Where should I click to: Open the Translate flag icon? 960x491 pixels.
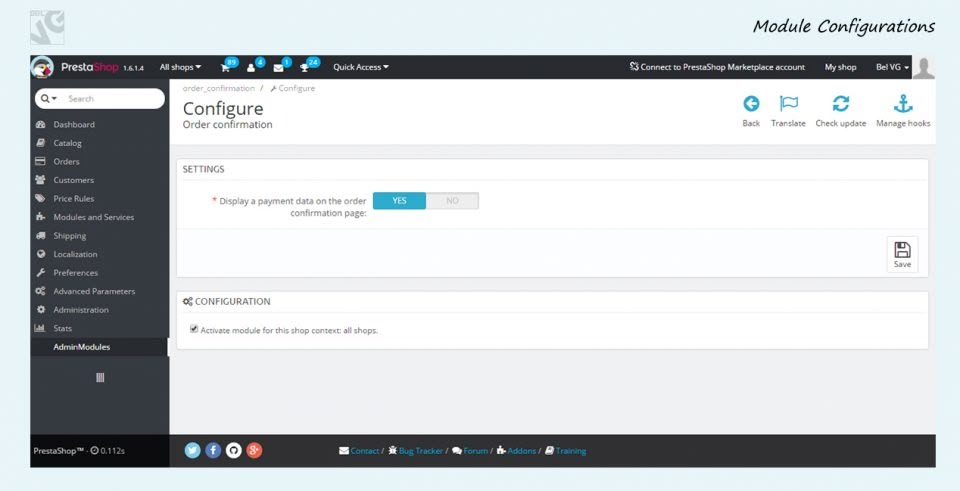click(788, 104)
